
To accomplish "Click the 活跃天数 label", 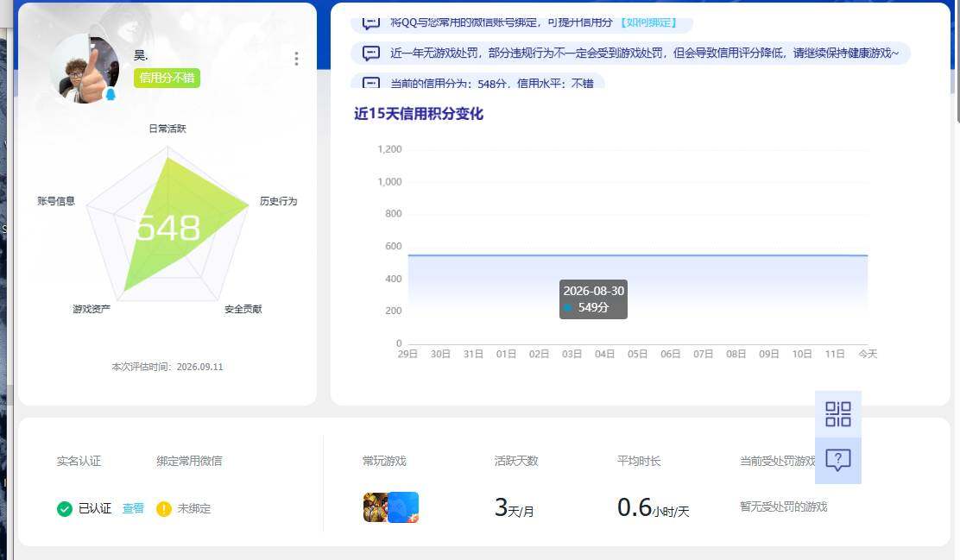I will [x=516, y=461].
